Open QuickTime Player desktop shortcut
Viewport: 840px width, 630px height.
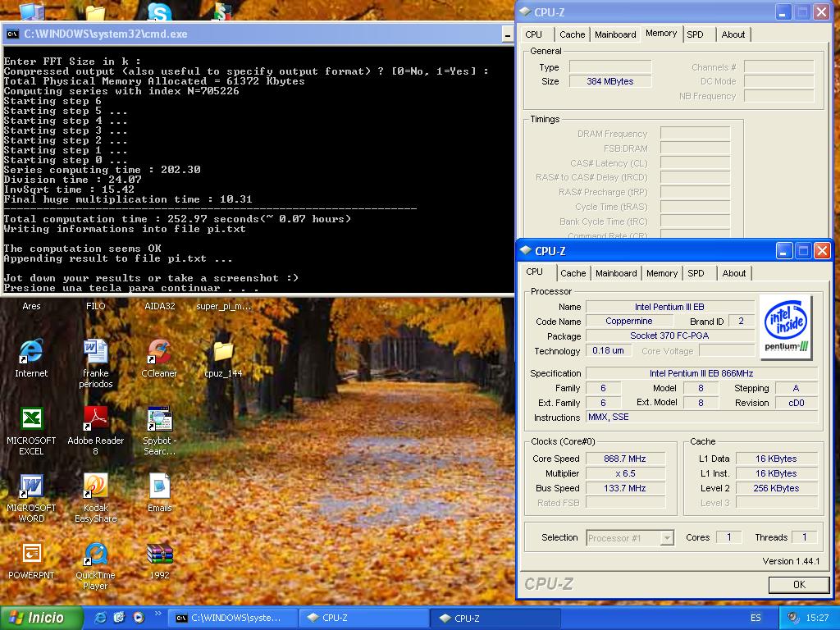point(95,554)
